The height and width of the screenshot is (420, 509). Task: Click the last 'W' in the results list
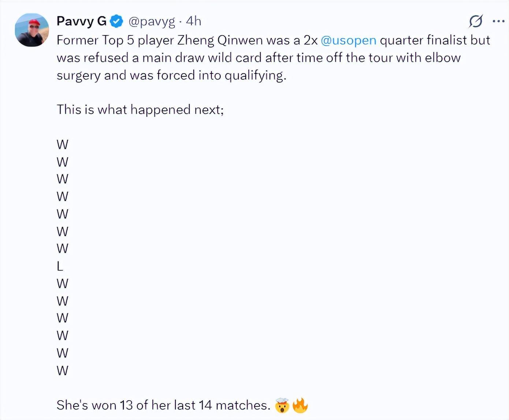click(x=62, y=371)
